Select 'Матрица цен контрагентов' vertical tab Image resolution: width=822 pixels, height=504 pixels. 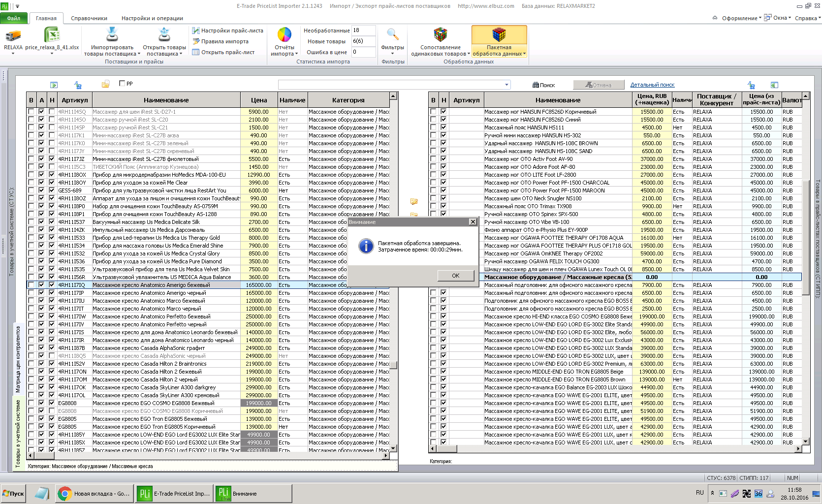18,359
